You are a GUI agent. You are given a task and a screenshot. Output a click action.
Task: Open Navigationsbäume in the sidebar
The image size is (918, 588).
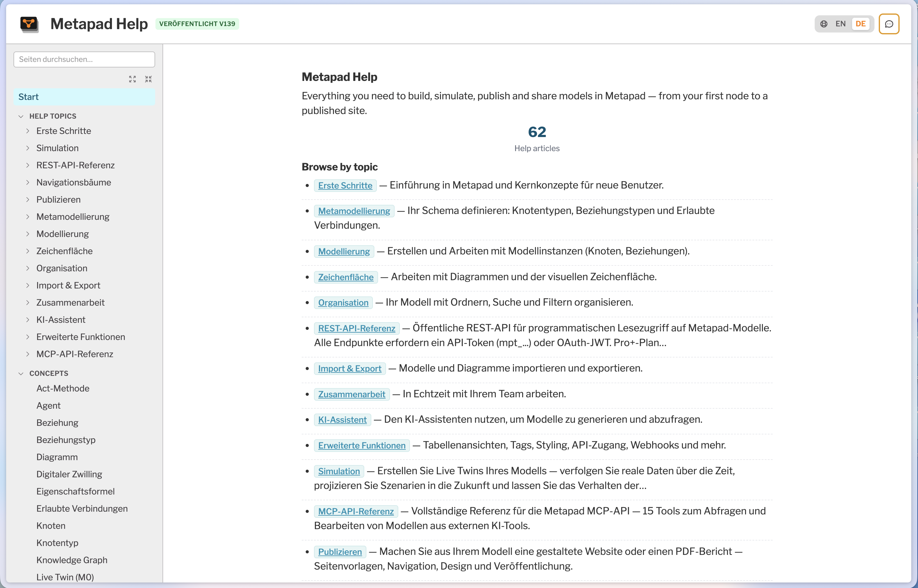click(74, 182)
